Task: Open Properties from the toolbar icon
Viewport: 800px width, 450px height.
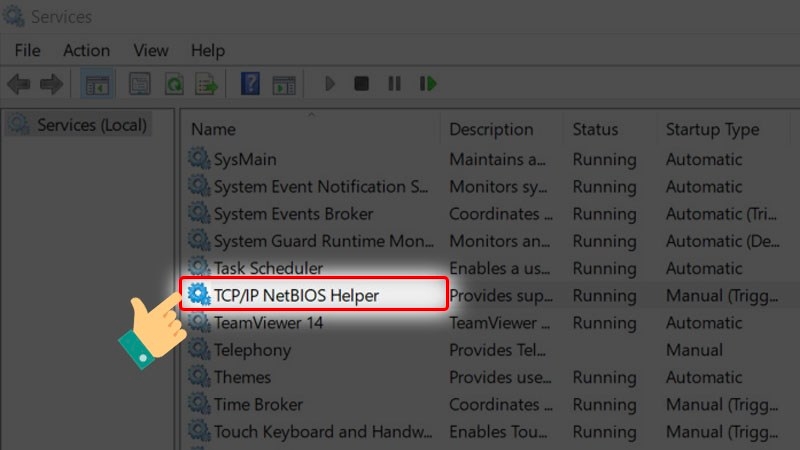Action: [x=140, y=85]
